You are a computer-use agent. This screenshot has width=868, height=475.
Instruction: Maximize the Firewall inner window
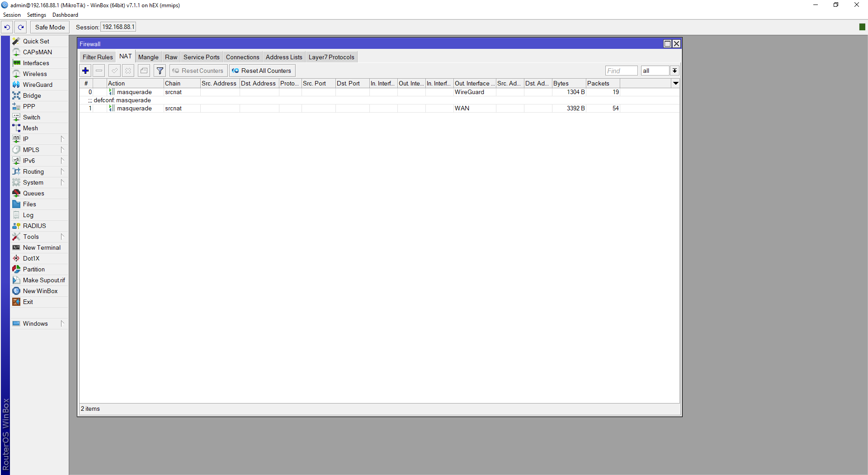point(667,44)
